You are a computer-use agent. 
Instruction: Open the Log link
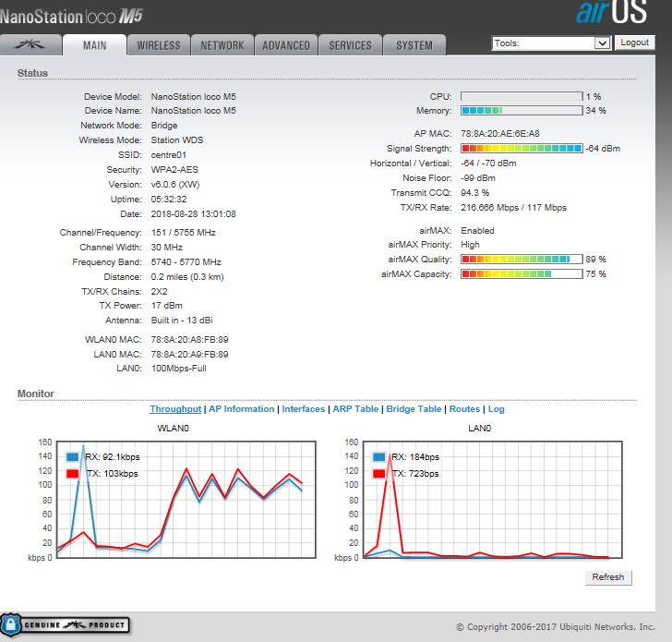(x=497, y=409)
